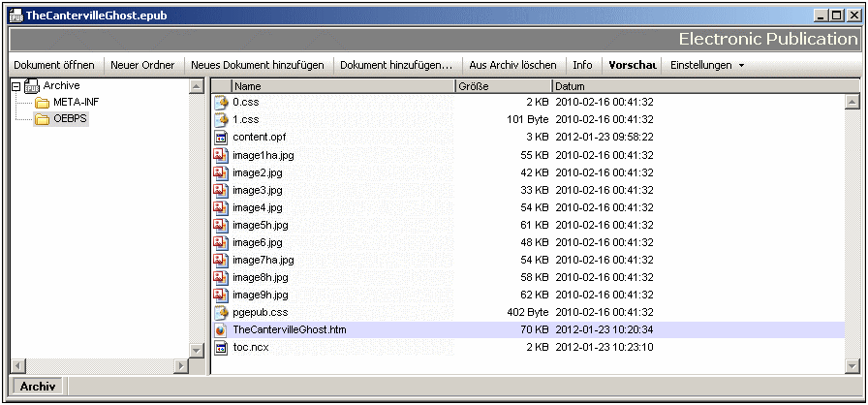Click tree panel scroll up arrow
Image resolution: width=868 pixels, height=405 pixels.
point(196,86)
